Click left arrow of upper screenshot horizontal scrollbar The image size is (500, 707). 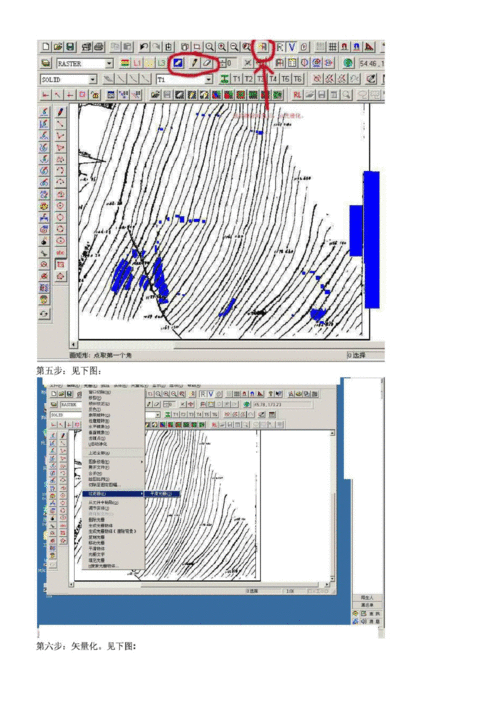click(x=74, y=345)
